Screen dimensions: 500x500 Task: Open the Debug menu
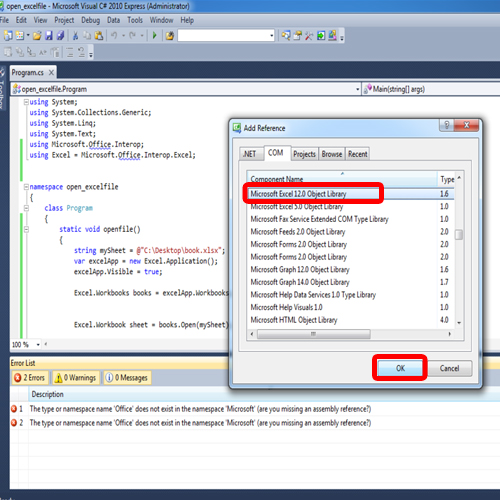(90, 20)
